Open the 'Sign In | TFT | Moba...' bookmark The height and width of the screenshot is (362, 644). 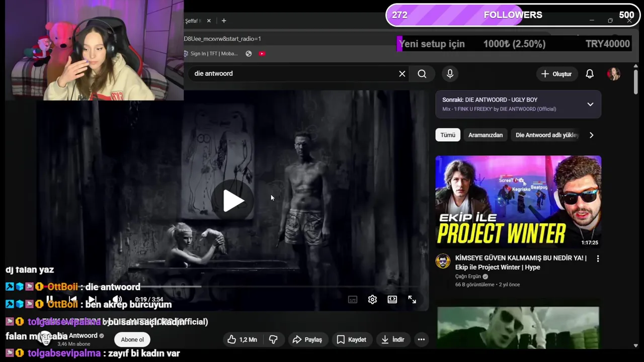211,53
